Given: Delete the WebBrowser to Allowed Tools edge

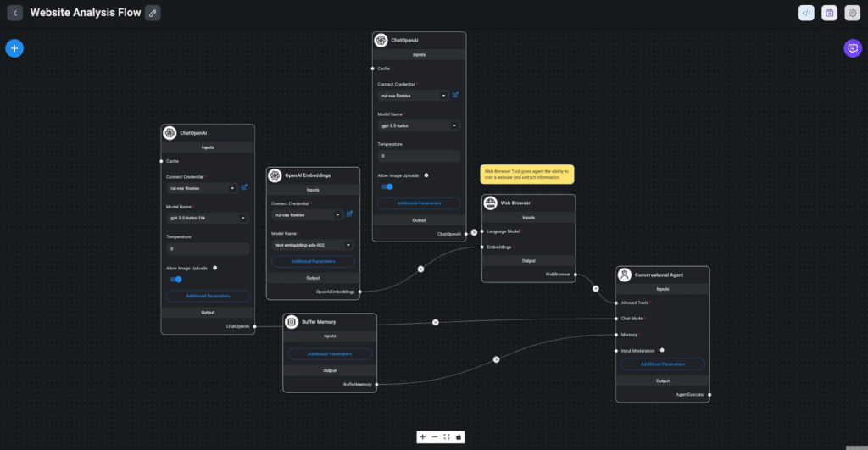Looking at the screenshot, I should [x=596, y=288].
